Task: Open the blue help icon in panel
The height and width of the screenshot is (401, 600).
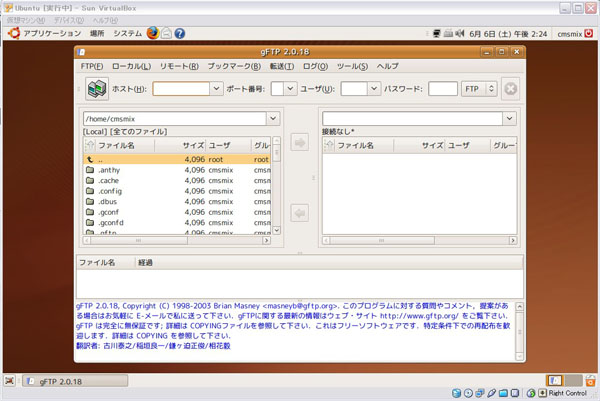Action: pos(179,34)
